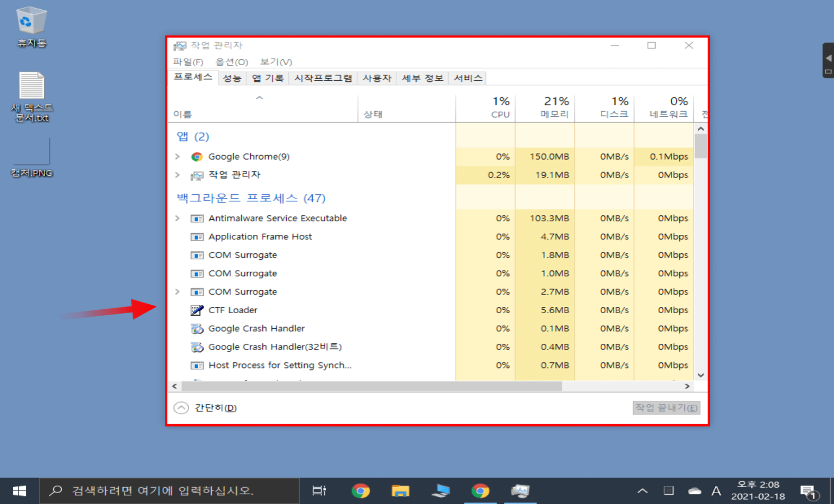Viewport: 834px width, 504px height.
Task: Open the 옵션(O) menu
Action: [x=231, y=62]
